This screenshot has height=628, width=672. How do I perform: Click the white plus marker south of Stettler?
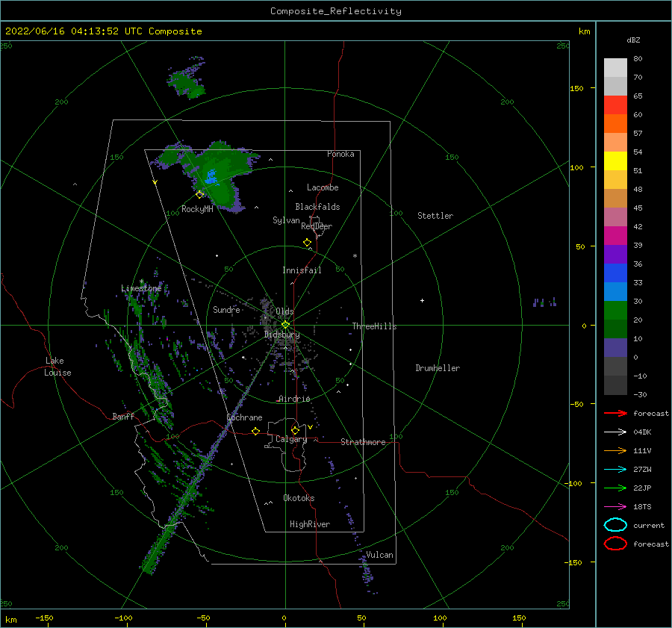tap(422, 300)
